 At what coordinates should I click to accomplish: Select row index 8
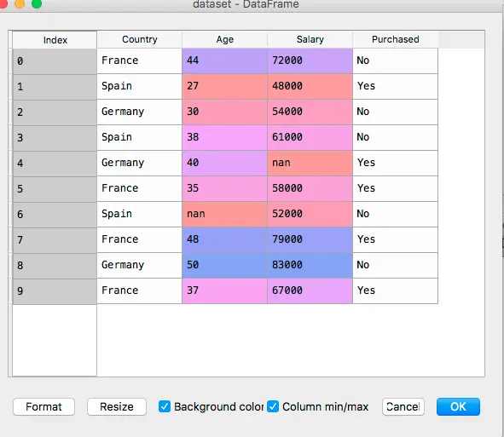pyautogui.click(x=55, y=266)
